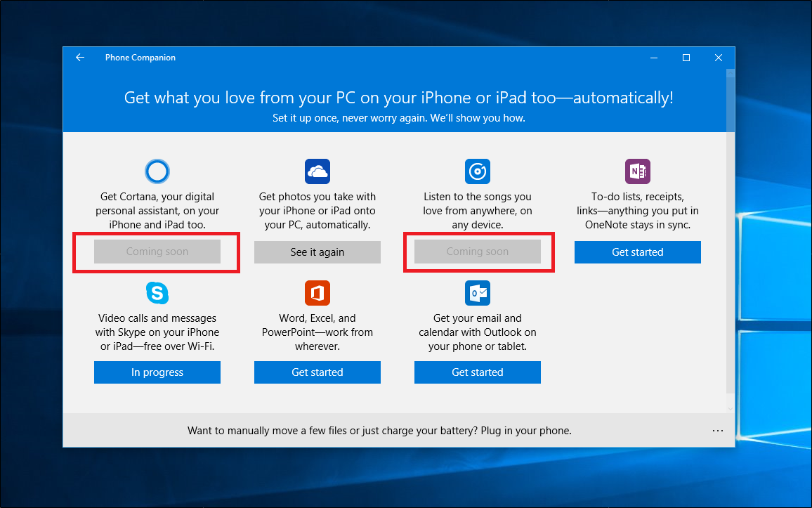The width and height of the screenshot is (812, 508).
Task: Click the 'Plug in your phone' bottom bar
Action: 379,431
